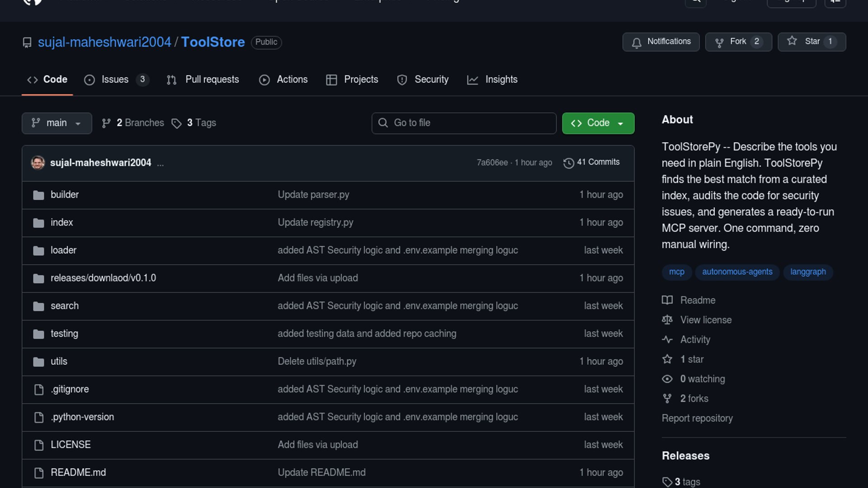The height and width of the screenshot is (488, 868).
Task: Expand the green Code dropdown
Action: tap(598, 123)
